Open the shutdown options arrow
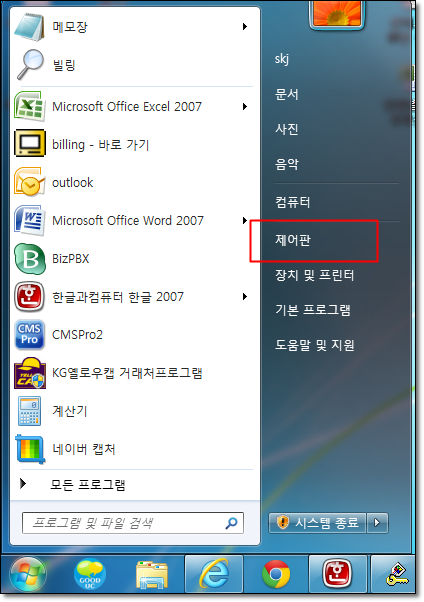This screenshot has width=424, height=602. coord(377,523)
